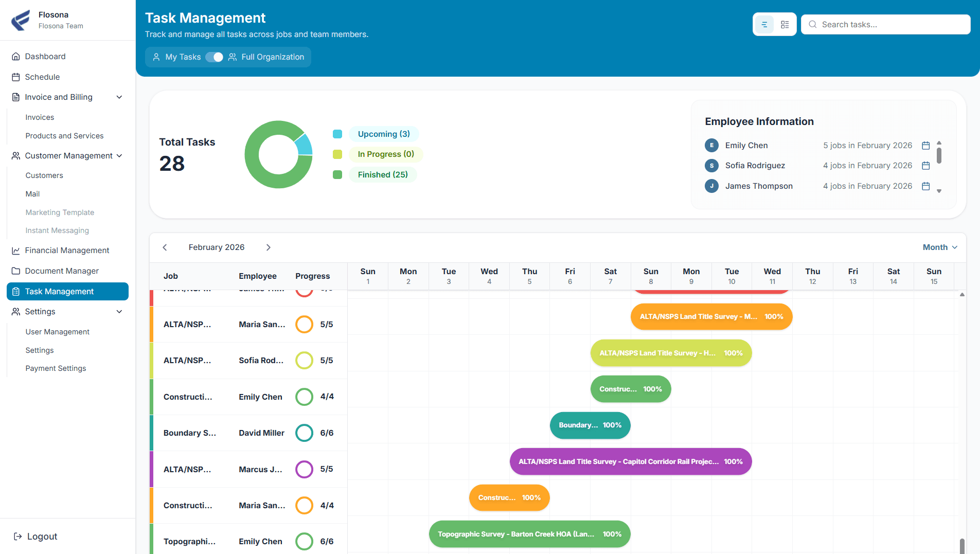Click David Miller's 6/6 progress circle
Image resolution: width=980 pixels, height=554 pixels.
[304, 433]
